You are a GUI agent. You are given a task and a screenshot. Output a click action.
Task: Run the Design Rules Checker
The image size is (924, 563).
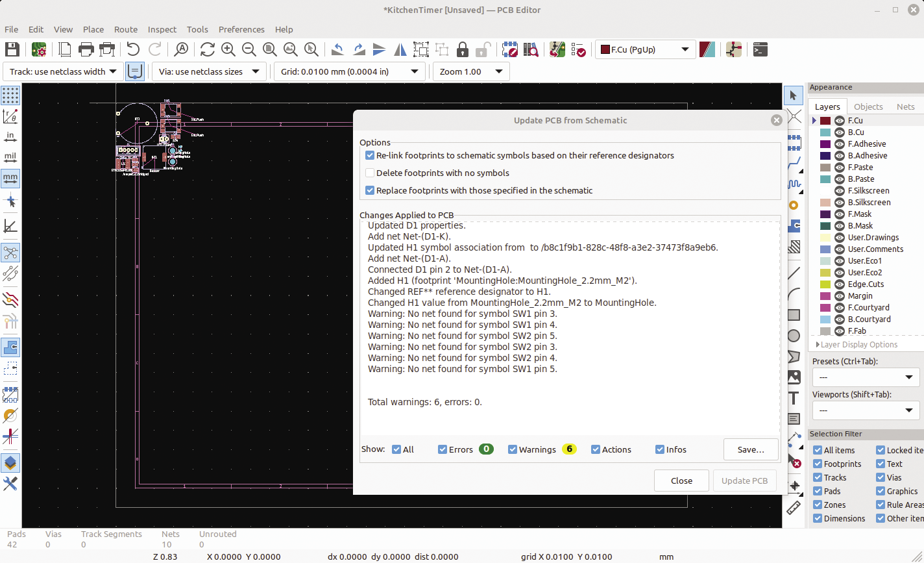[x=577, y=49]
